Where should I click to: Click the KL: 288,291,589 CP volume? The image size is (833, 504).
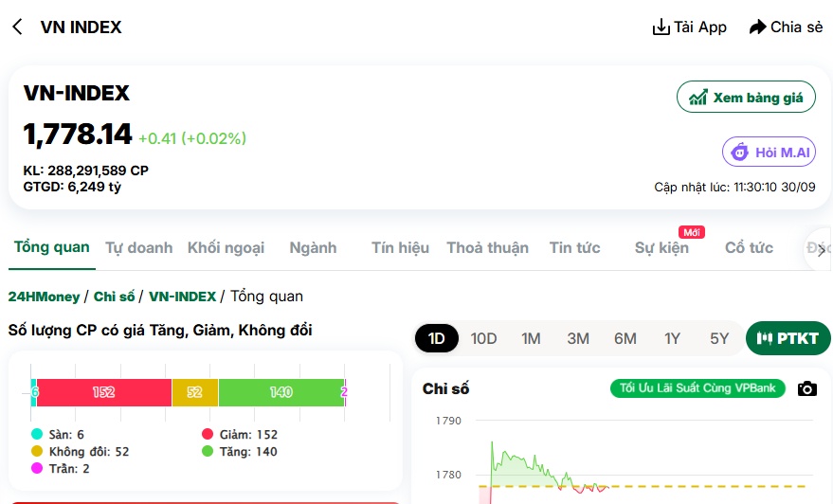[85, 171]
